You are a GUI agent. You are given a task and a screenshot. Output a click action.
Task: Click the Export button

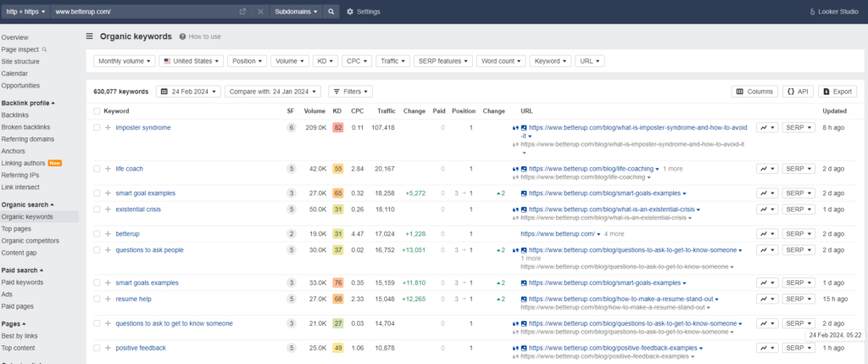coord(837,92)
